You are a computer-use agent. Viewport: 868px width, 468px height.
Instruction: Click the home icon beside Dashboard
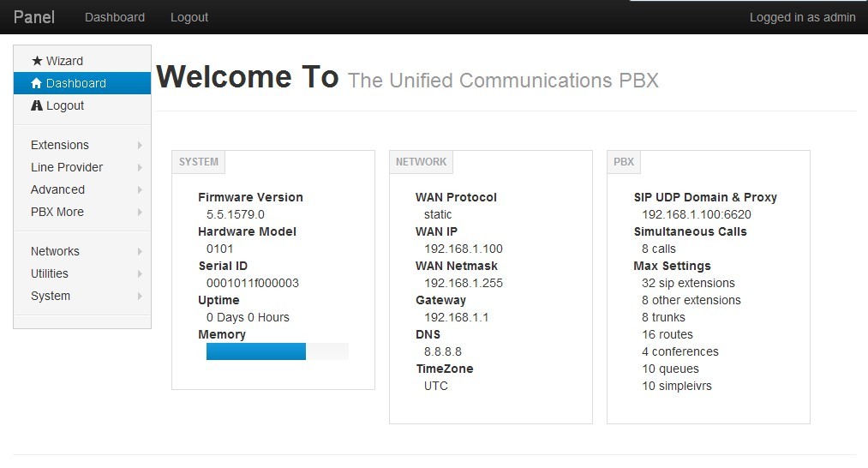37,83
